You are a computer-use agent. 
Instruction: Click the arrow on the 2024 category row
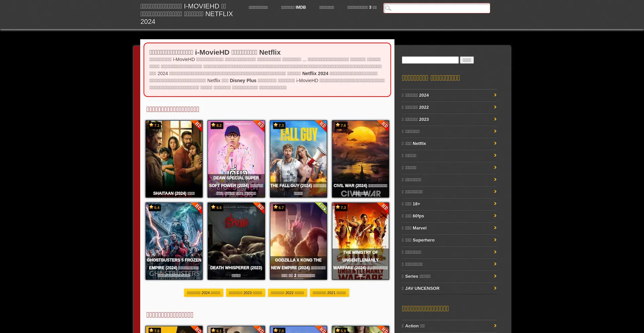click(495, 95)
